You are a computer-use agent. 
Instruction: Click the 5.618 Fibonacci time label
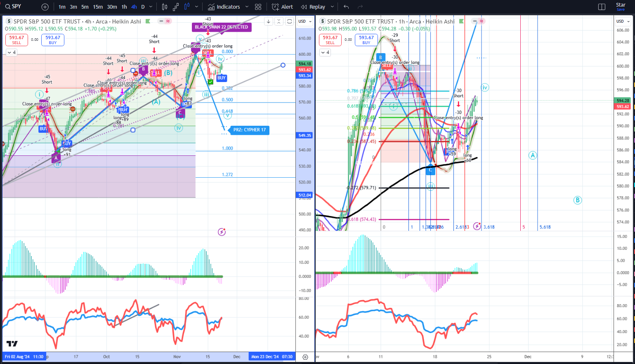click(x=545, y=227)
